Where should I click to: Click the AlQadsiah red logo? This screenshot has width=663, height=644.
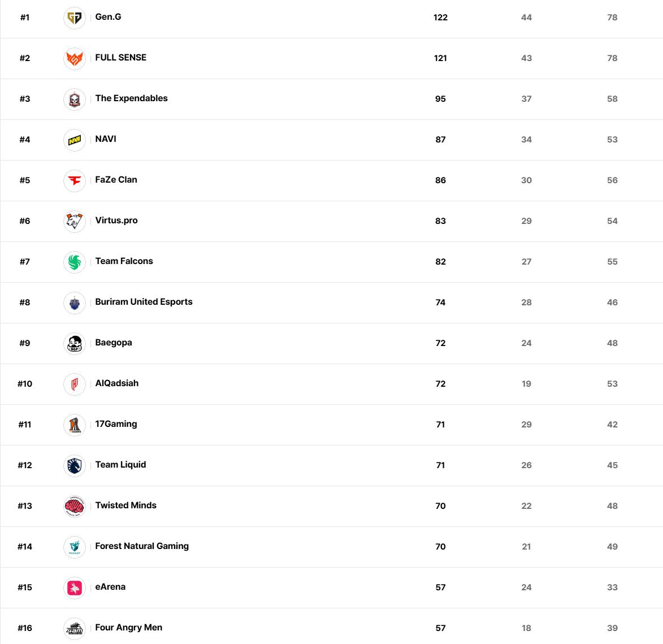(75, 384)
